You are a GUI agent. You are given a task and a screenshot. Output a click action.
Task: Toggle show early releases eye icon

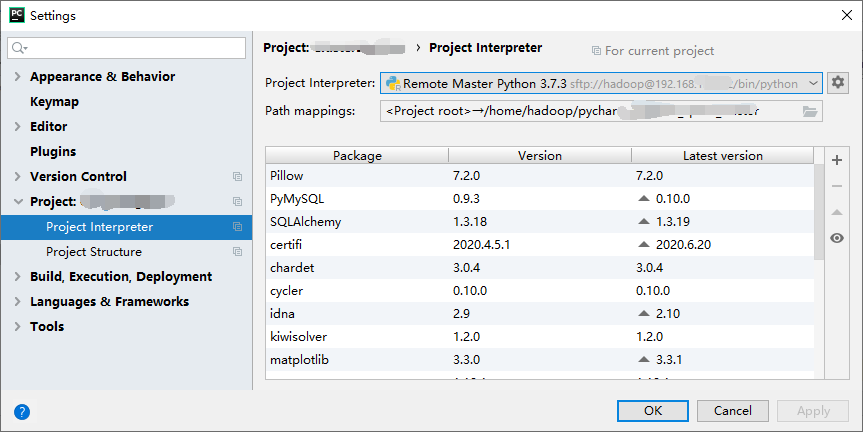[x=837, y=238]
